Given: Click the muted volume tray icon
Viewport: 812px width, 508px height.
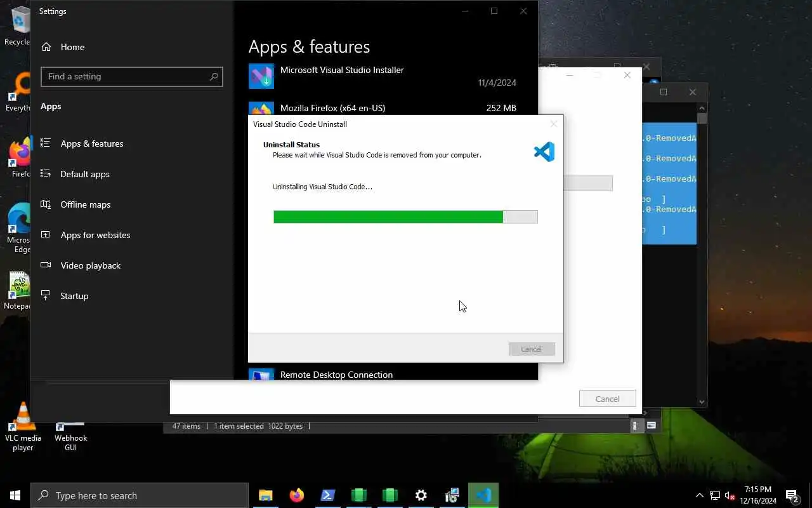Looking at the screenshot, I should point(730,495).
